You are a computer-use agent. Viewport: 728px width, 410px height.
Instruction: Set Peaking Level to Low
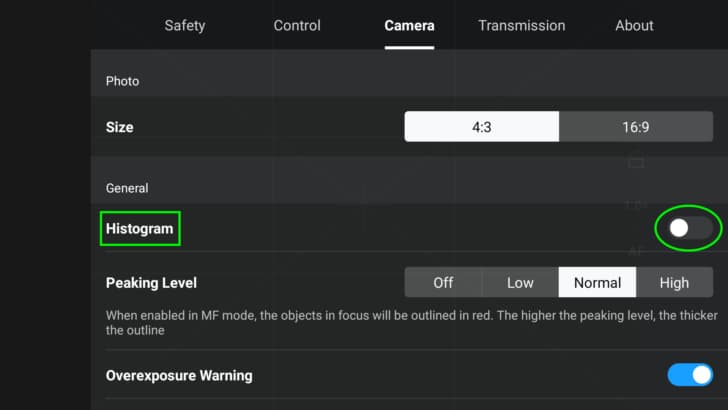[520, 282]
